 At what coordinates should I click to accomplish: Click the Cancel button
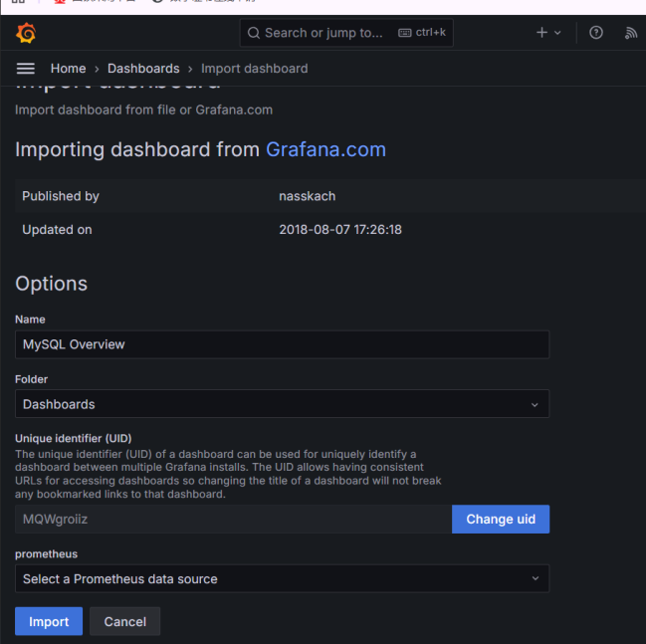124,621
